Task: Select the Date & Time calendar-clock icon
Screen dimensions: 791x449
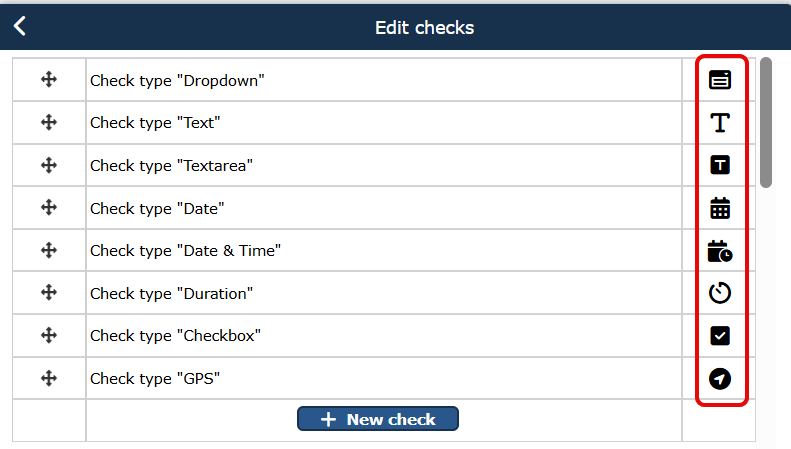Action: (x=720, y=251)
